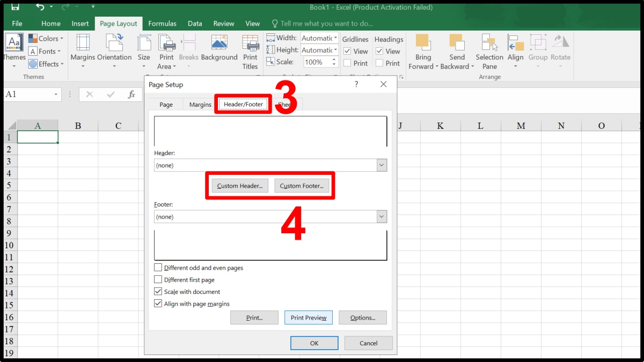
Task: Open the Formulas ribbon tab
Action: pos(162,23)
